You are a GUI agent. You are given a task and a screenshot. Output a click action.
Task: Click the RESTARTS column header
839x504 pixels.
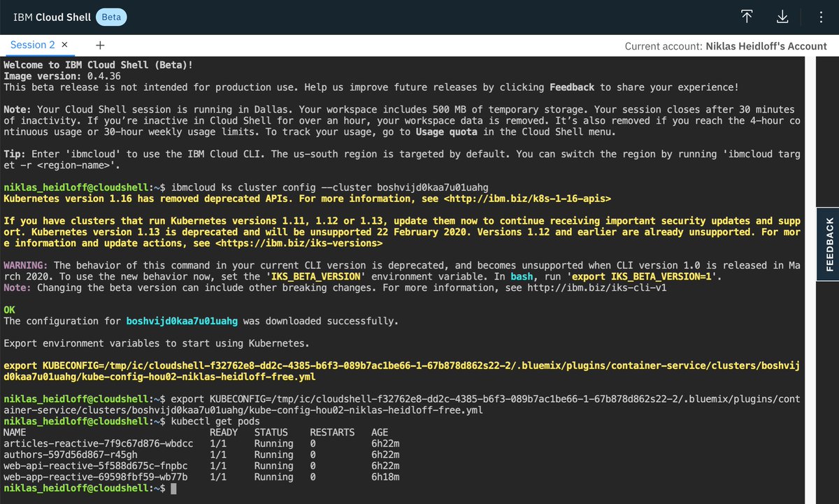(x=332, y=433)
